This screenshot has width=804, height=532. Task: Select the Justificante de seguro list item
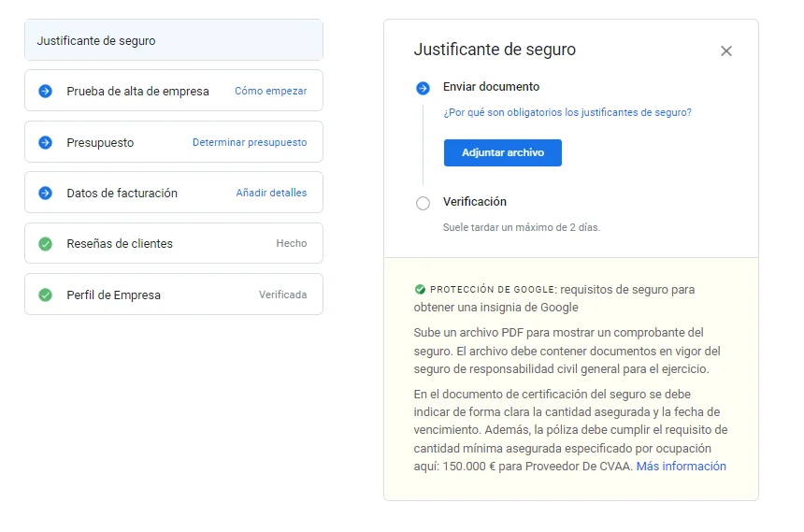coord(174,41)
